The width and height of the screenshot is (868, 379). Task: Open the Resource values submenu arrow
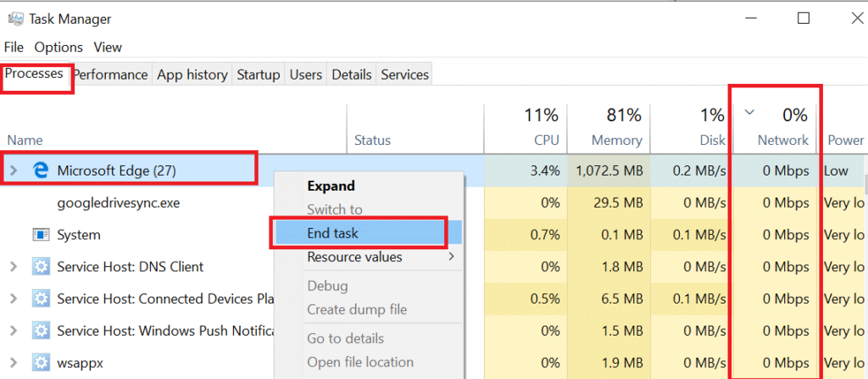[452, 257]
